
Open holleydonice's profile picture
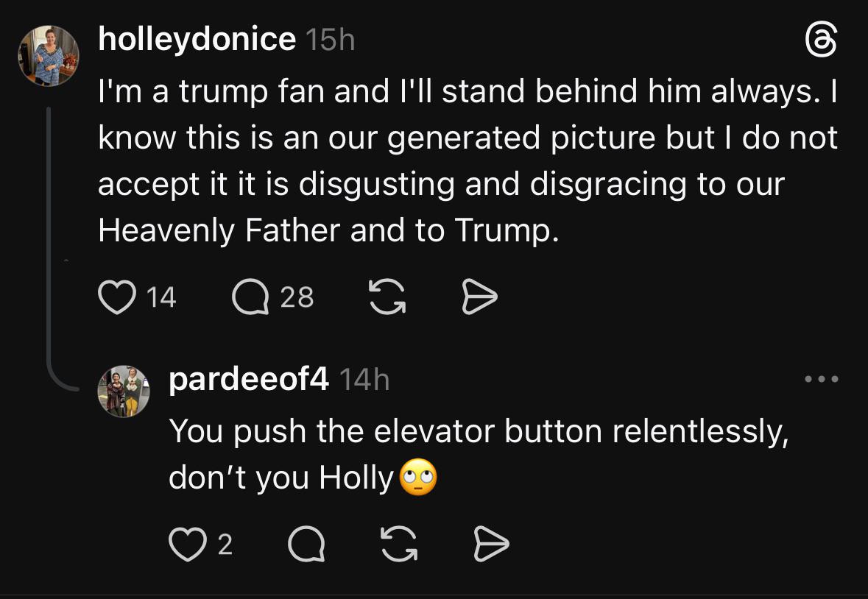[49, 55]
